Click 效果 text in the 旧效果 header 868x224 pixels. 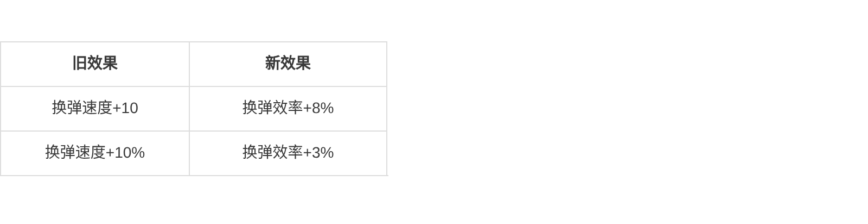(x=103, y=64)
